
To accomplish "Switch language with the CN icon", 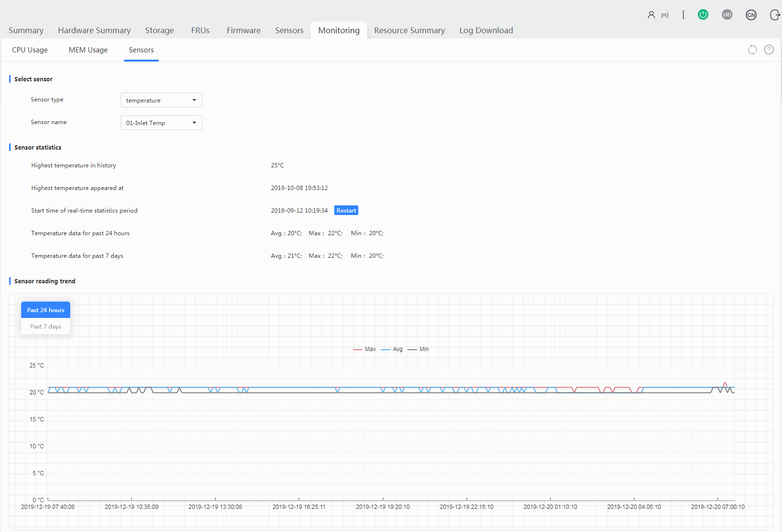I will (x=751, y=15).
